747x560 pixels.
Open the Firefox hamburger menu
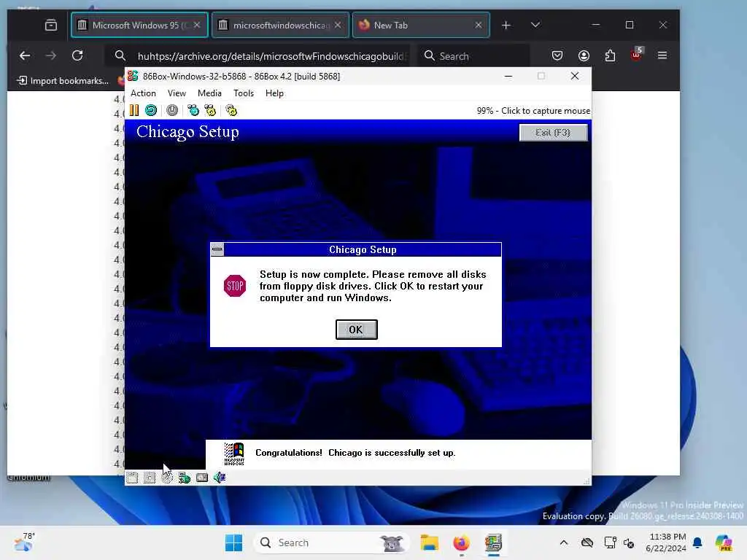click(x=662, y=55)
